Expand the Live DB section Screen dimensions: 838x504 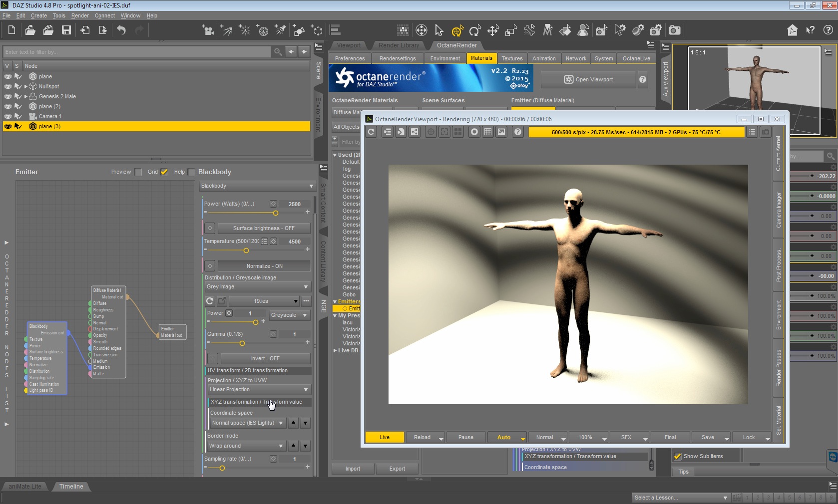coord(335,350)
